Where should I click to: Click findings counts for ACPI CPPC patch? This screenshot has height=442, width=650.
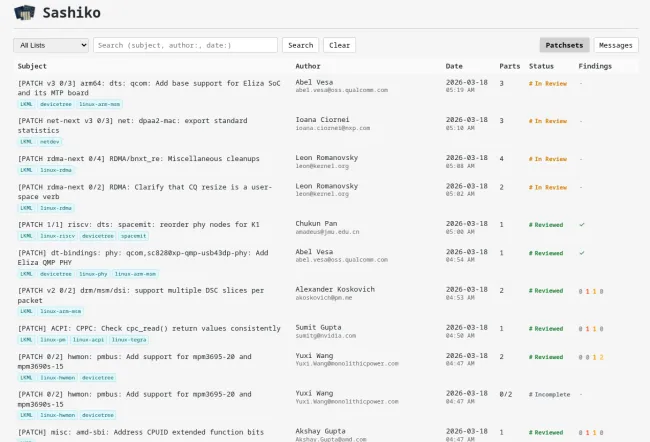pos(590,328)
